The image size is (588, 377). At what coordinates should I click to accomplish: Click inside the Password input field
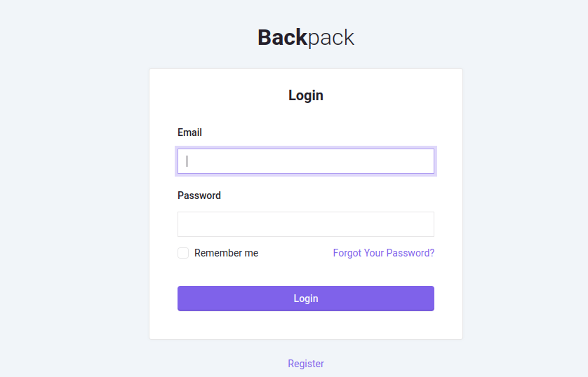306,224
